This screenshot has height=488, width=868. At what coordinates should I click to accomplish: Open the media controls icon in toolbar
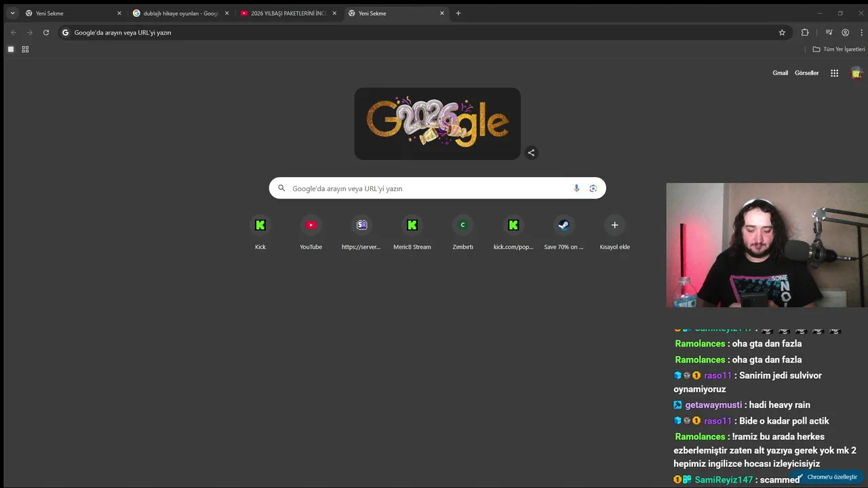829,33
